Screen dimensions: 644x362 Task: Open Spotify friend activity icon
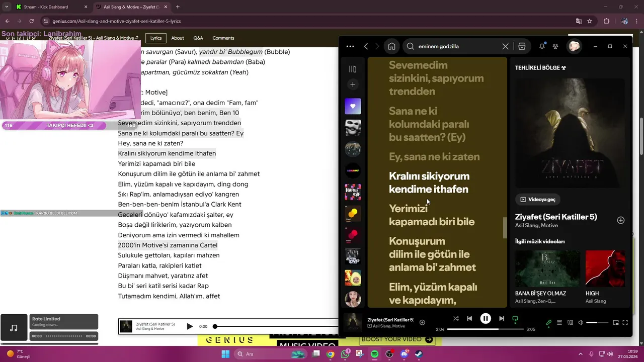[555, 46]
